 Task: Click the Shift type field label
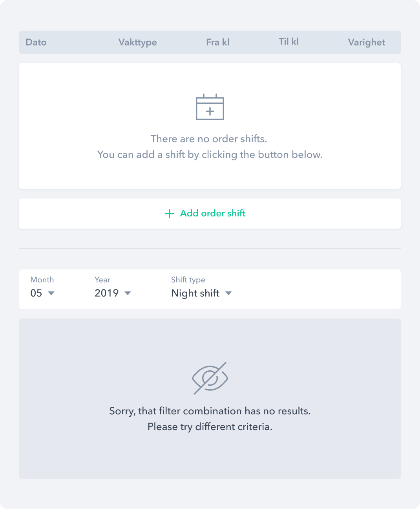coord(188,280)
